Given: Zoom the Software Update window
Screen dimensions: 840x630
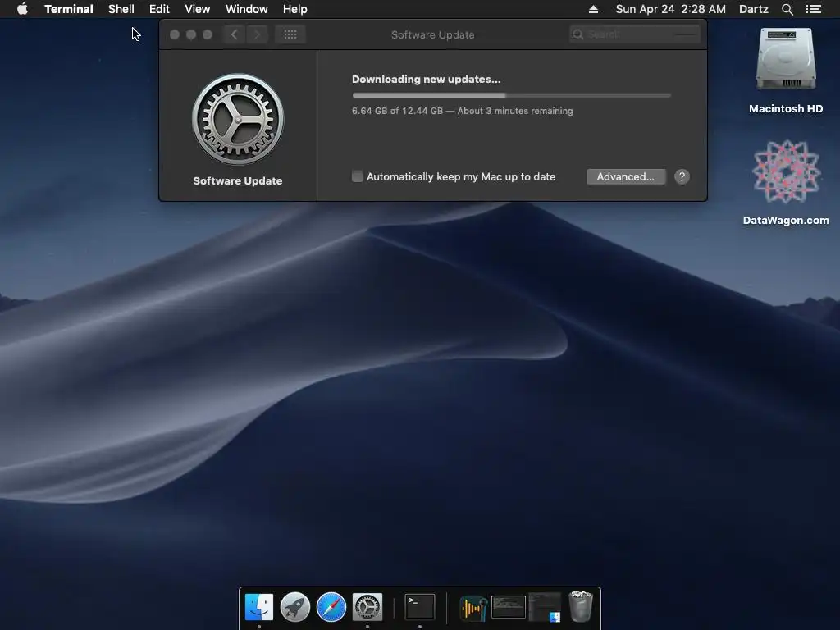Looking at the screenshot, I should coord(208,34).
